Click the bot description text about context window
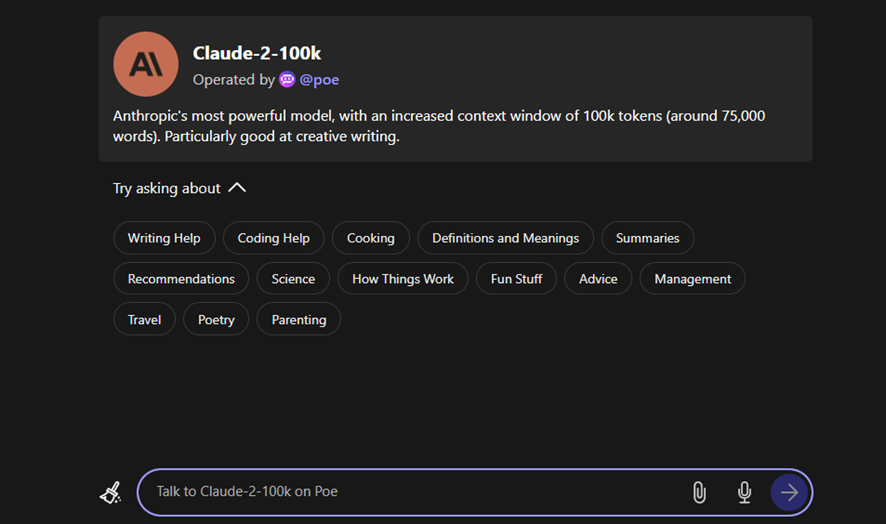The height and width of the screenshot is (524, 886). click(x=438, y=126)
